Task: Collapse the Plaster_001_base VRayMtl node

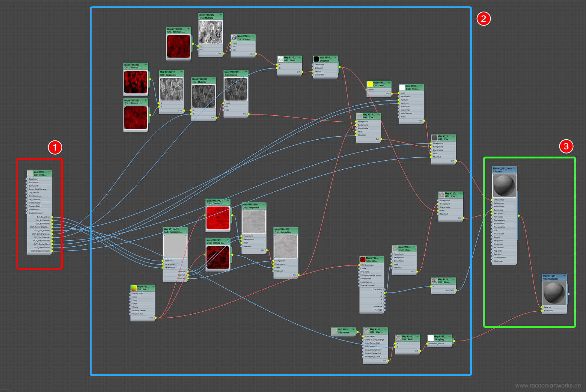Action: pyautogui.click(x=514, y=169)
